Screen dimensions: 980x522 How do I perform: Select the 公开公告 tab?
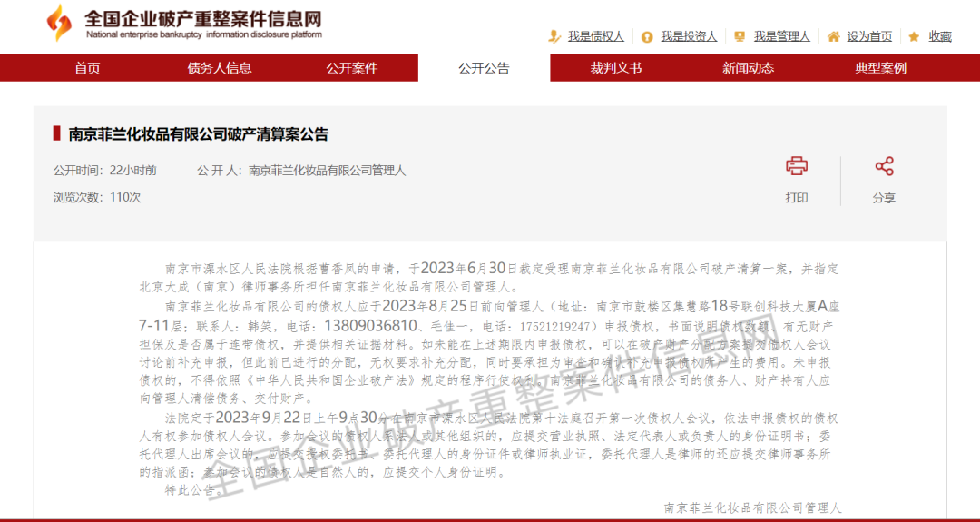pos(484,68)
